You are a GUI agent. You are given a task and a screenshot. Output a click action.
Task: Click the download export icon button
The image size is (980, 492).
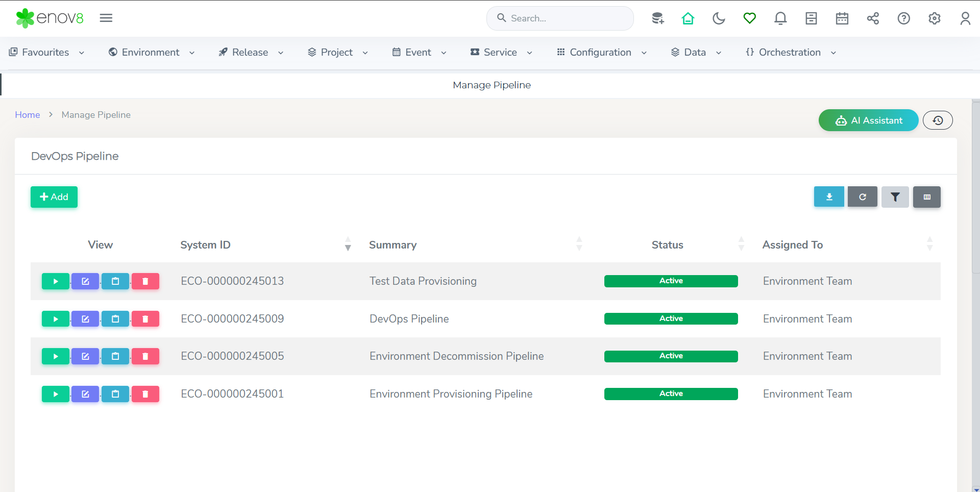(829, 197)
